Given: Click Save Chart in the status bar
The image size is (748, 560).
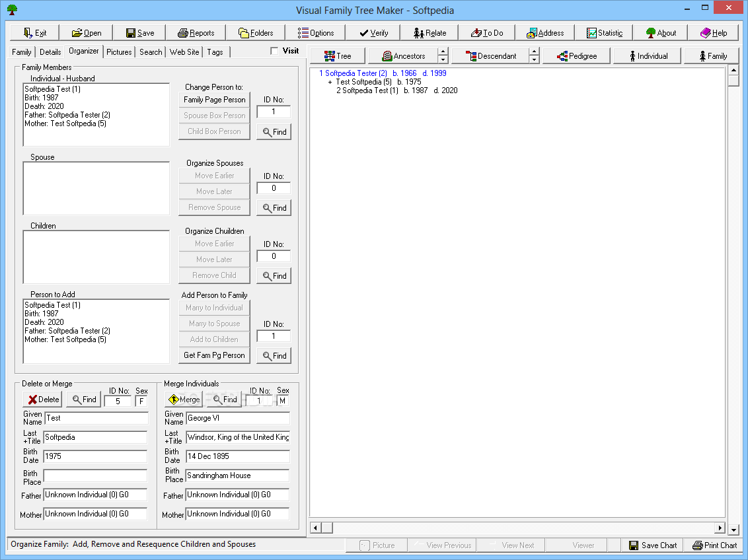Looking at the screenshot, I should point(652,545).
